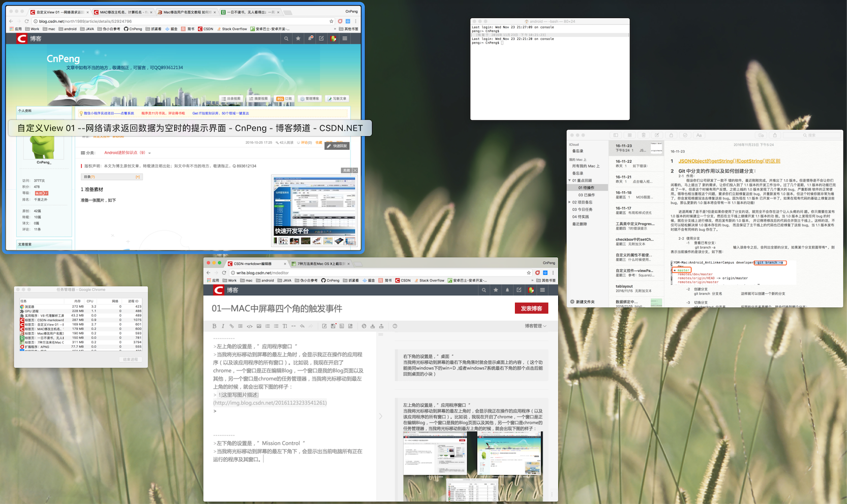The width and height of the screenshot is (847, 504).
Task: Click the import (download) icon in markdown editor toolbar
Action: (x=373, y=326)
